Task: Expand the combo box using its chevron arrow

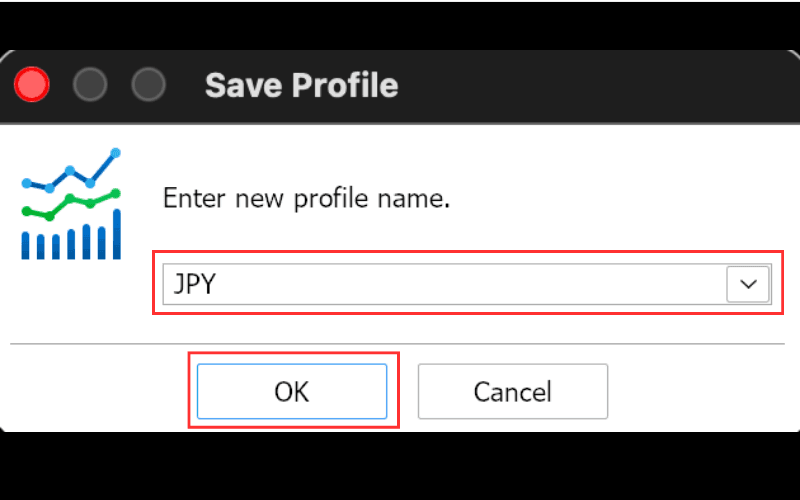Action: click(748, 284)
